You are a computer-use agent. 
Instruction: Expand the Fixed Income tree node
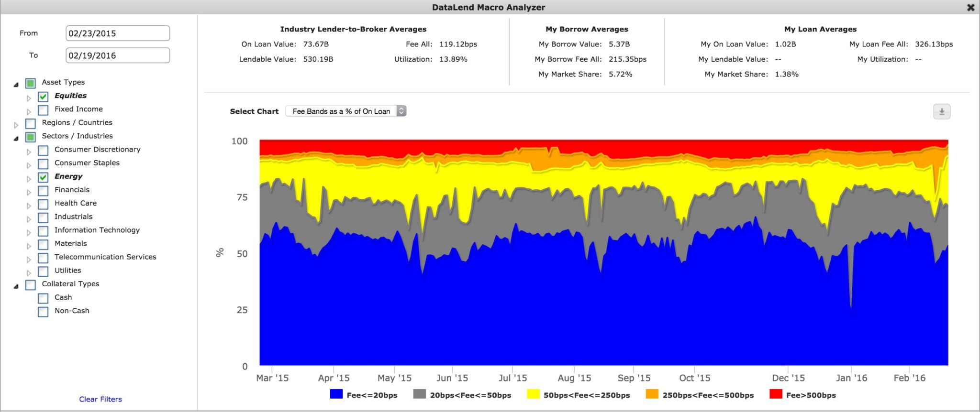(x=29, y=111)
